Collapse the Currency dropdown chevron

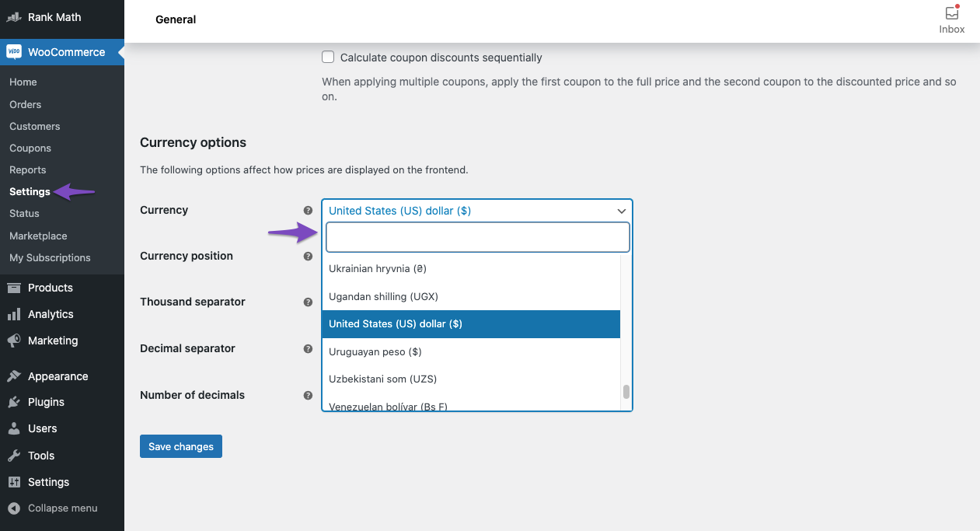(x=622, y=211)
